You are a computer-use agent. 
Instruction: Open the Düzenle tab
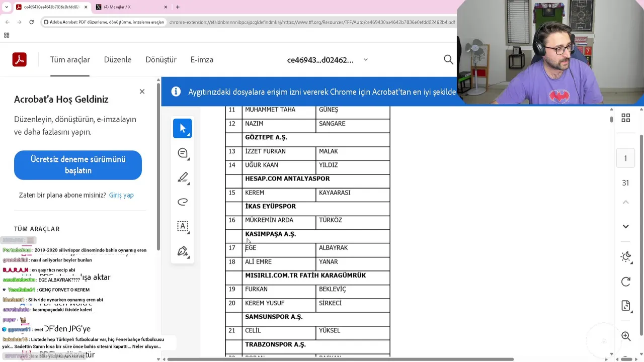pos(118,60)
